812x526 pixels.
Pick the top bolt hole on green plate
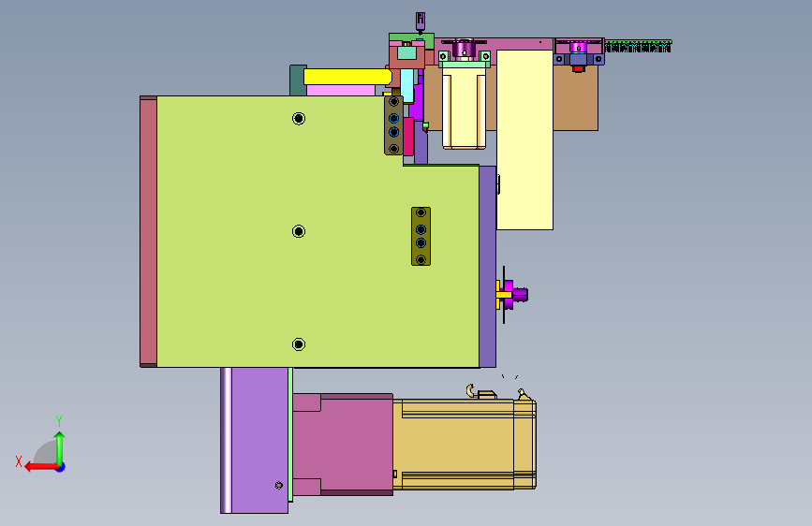pos(298,119)
